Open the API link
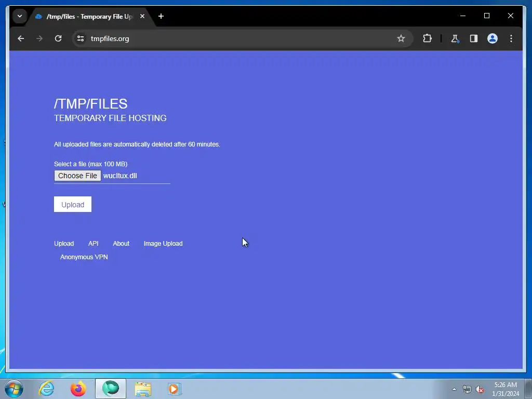532x399 pixels. [94, 244]
